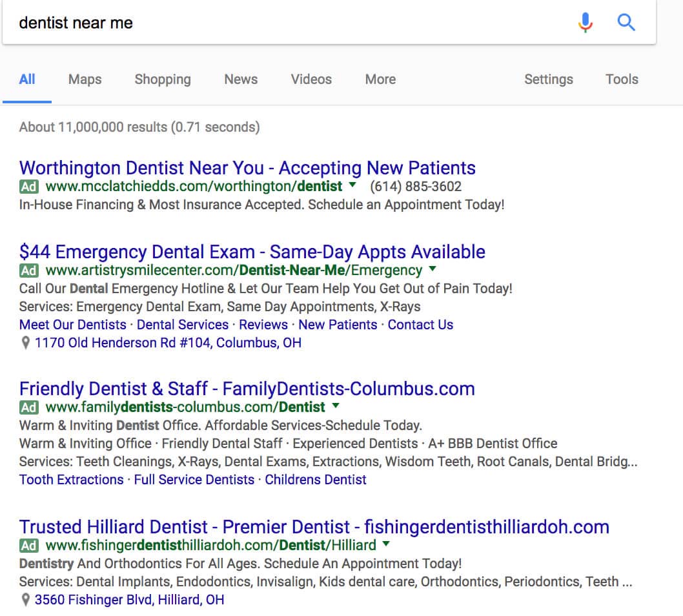Open the 'Full Service Dentists' sitelink
Screen dimensions: 683x616
[x=194, y=480]
